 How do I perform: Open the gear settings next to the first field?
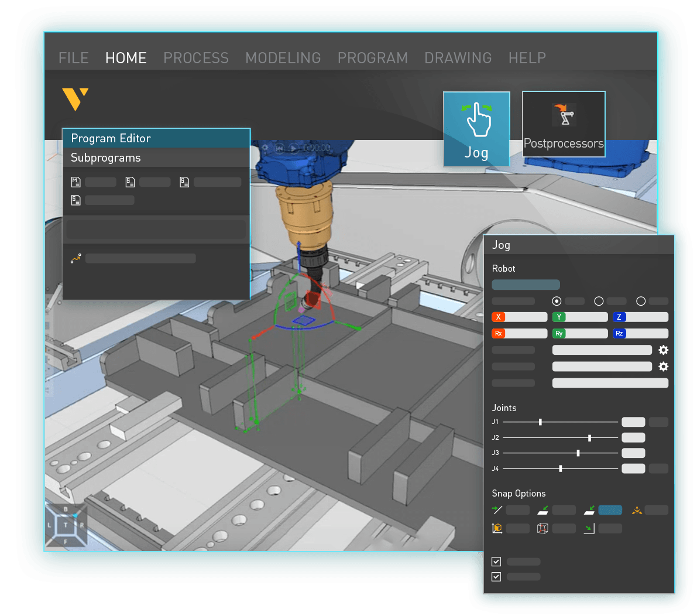664,350
